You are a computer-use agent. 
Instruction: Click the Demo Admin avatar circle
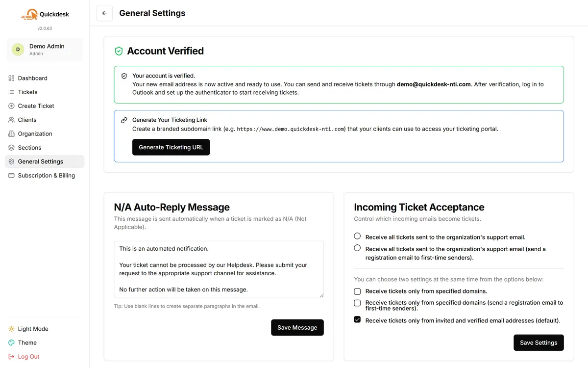pos(18,50)
